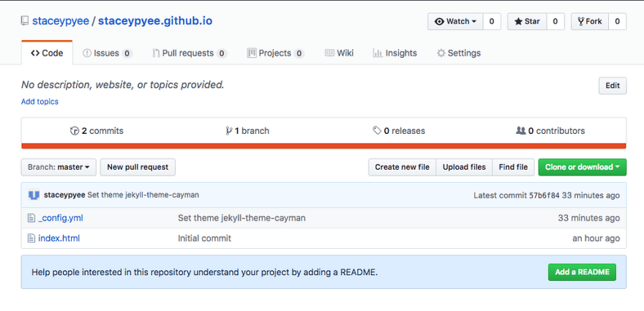
Task: Click the file icon beside _config.yml
Action: pyautogui.click(x=31, y=218)
